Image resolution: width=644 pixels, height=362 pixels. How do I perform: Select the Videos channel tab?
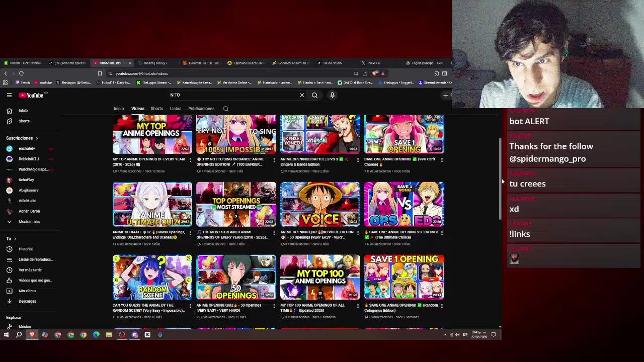(138, 109)
